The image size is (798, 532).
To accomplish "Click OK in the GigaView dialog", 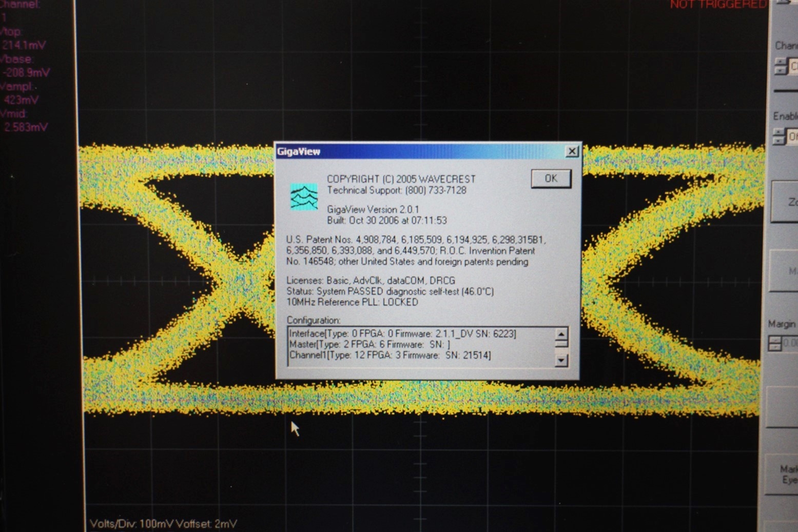I will click(x=551, y=179).
